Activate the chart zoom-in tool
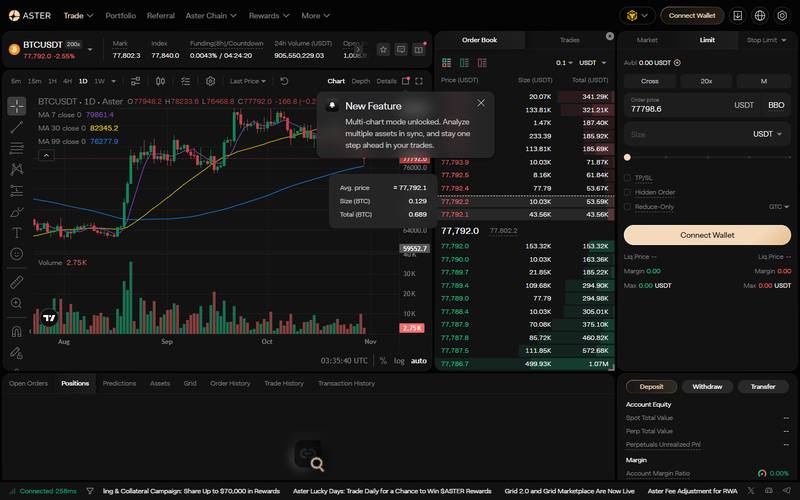 [17, 303]
